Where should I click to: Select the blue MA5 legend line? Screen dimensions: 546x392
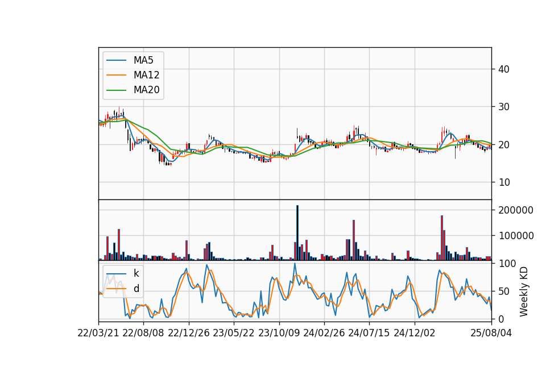pyautogui.click(x=116, y=60)
